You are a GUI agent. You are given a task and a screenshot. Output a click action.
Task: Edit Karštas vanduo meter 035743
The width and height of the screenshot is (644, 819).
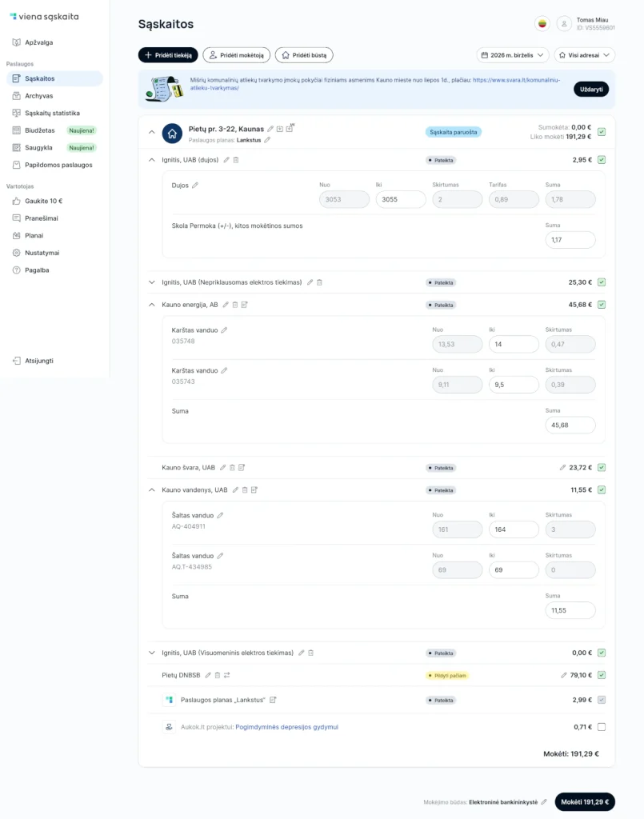click(x=224, y=370)
